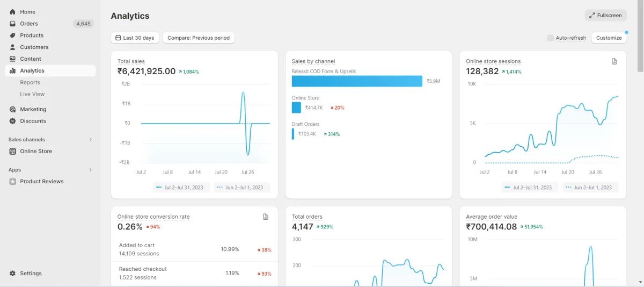Click the Marketing target icon

coord(12,109)
